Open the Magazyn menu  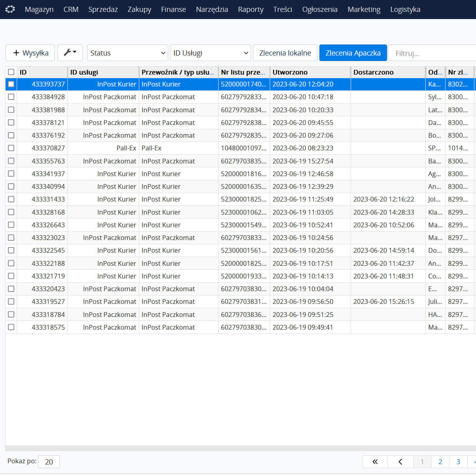coord(39,10)
